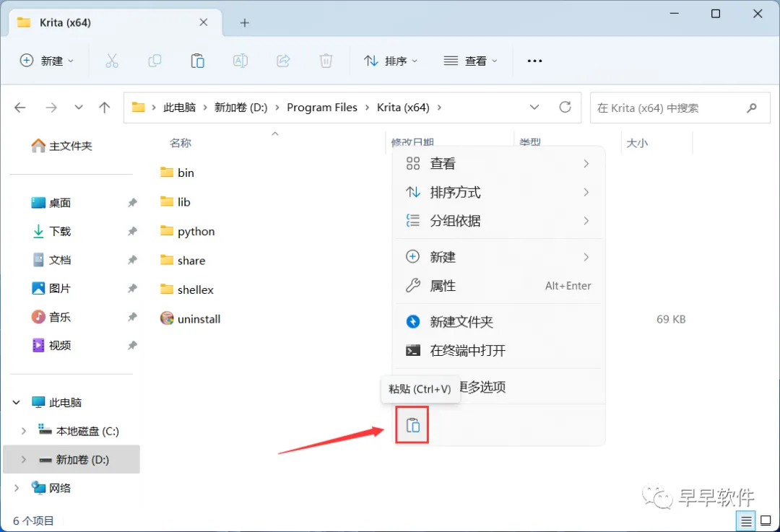780x532 pixels.
Task: Click the Paste clipboard icon in toolbar
Action: (197, 61)
